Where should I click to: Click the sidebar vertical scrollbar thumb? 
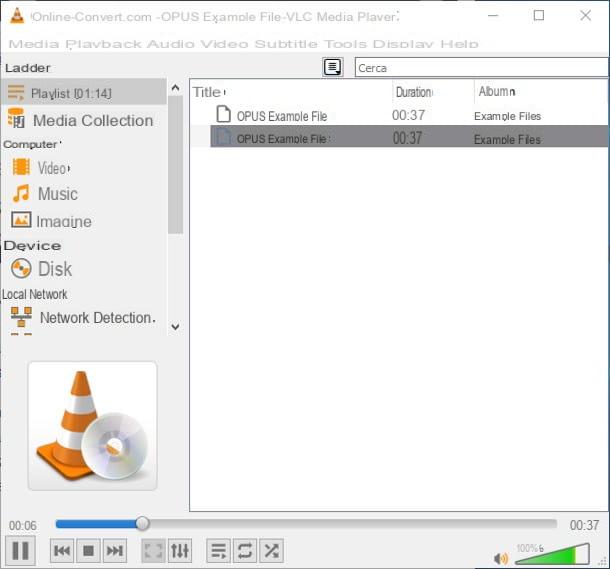tap(175, 165)
